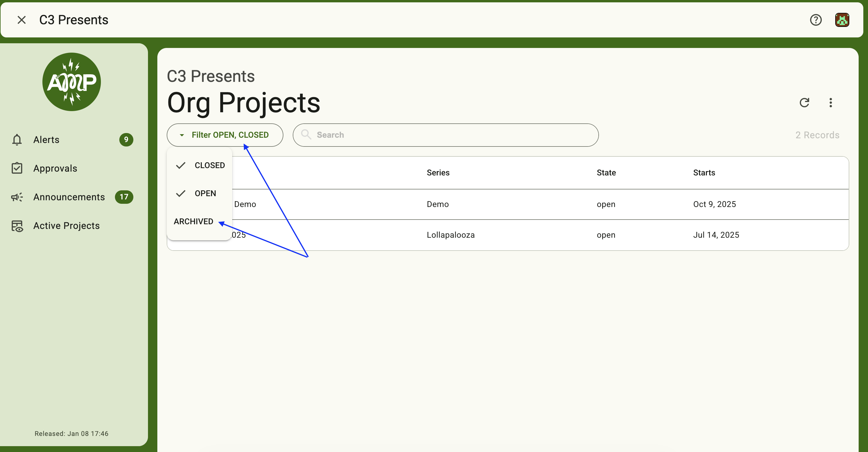The image size is (868, 452).
Task: Uncheck the OPEN filter option
Action: pos(199,193)
